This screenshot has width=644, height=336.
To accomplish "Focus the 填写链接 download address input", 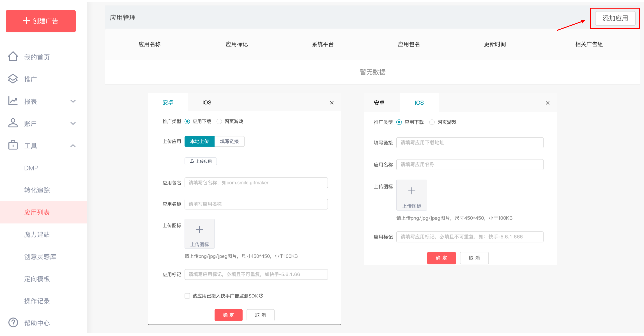I will click(x=470, y=143).
